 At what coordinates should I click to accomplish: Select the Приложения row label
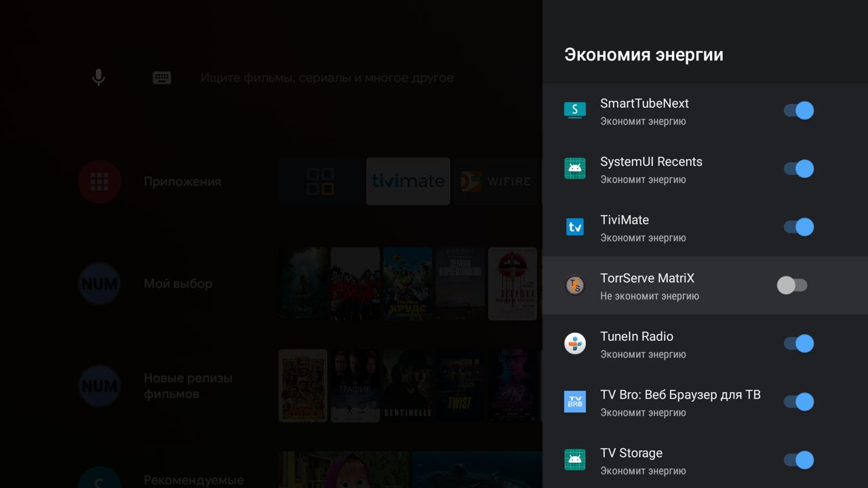click(182, 182)
